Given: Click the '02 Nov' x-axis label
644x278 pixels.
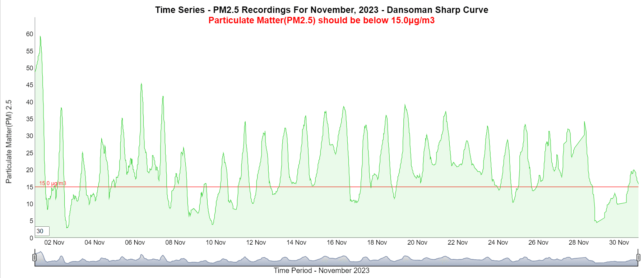Looking at the screenshot, I should (54, 242).
